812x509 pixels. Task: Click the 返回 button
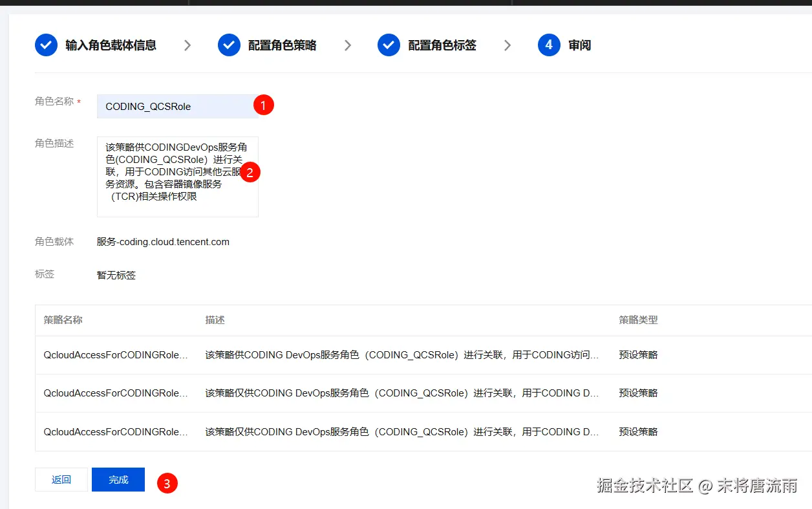click(x=61, y=480)
